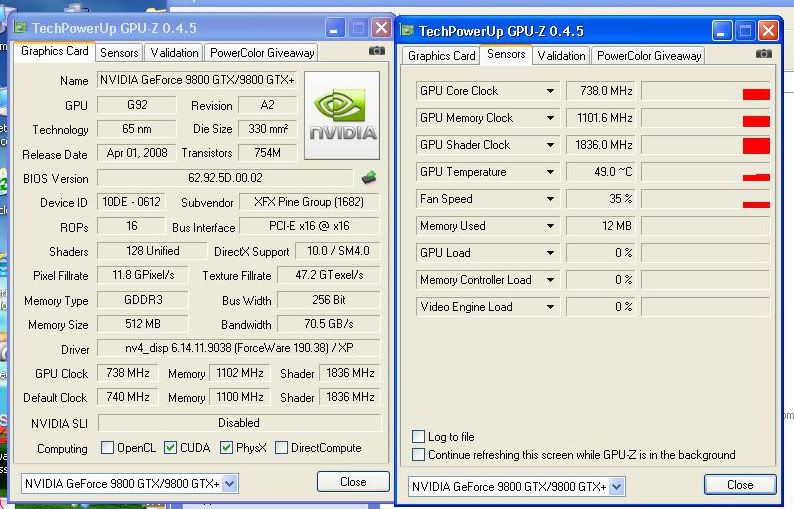794x509 pixels.
Task: Click GPU Memory Clock red graph bar
Action: tap(756, 121)
